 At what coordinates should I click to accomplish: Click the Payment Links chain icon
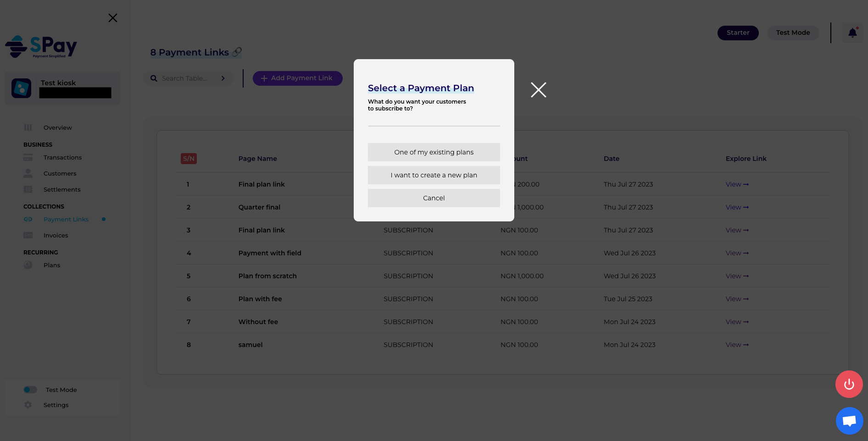[28, 219]
